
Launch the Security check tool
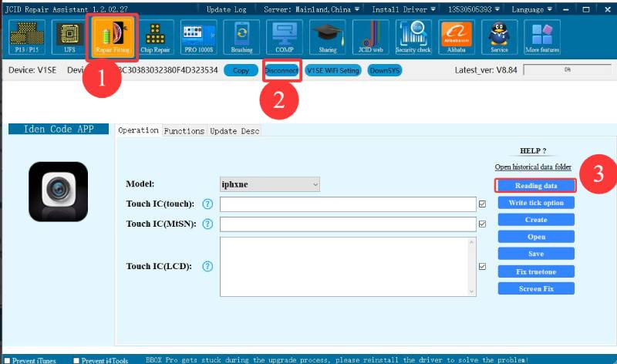[413, 37]
